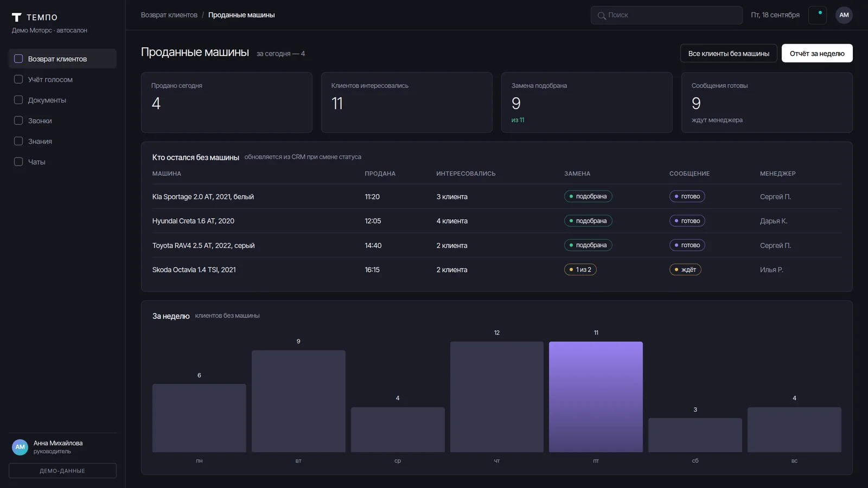Screen dimensions: 868x488
Task: Click manager Дарья К.
Action: click(774, 221)
